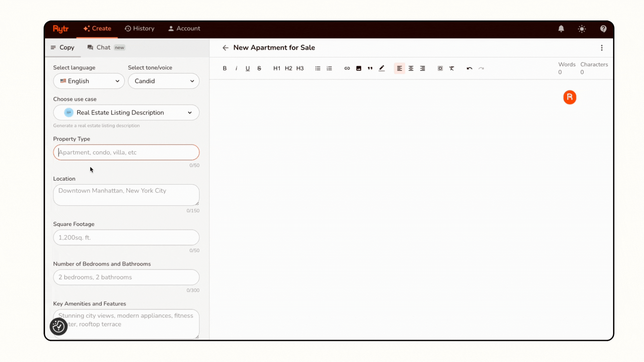Insert an image via the toolbar image icon
Screen dimensions: 644x362
pos(359,68)
